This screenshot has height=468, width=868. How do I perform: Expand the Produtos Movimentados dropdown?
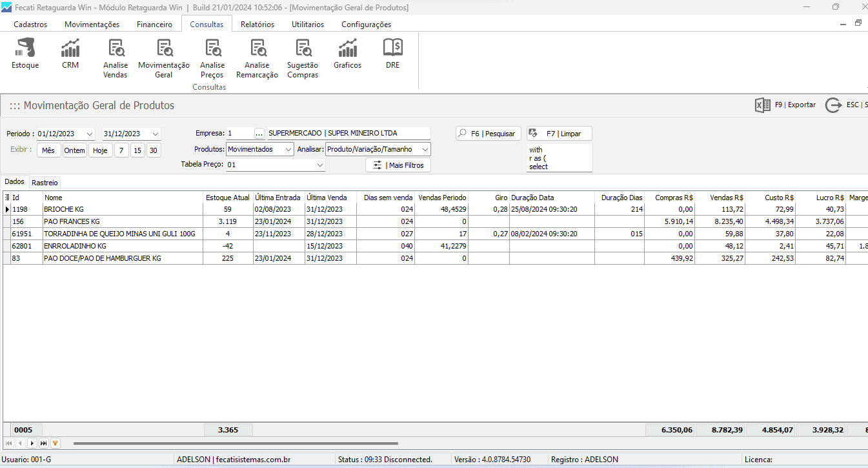point(288,149)
